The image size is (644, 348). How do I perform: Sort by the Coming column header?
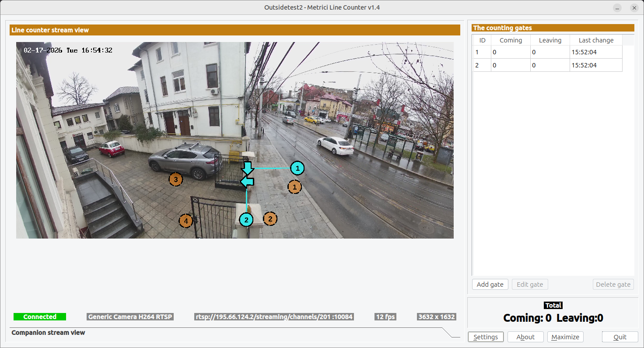(511, 40)
